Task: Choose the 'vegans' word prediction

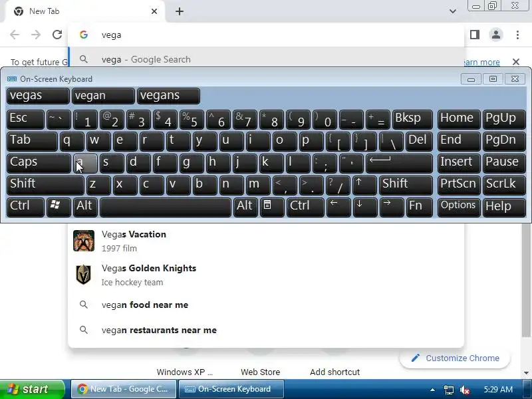Action: click(x=168, y=96)
